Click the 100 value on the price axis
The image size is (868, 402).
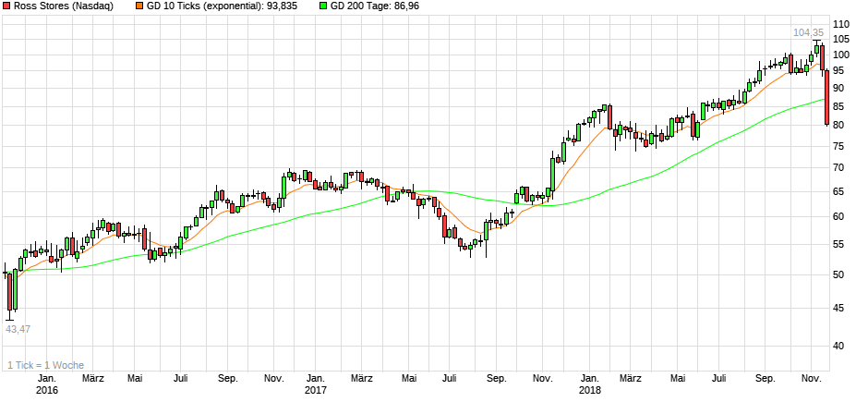click(x=841, y=55)
